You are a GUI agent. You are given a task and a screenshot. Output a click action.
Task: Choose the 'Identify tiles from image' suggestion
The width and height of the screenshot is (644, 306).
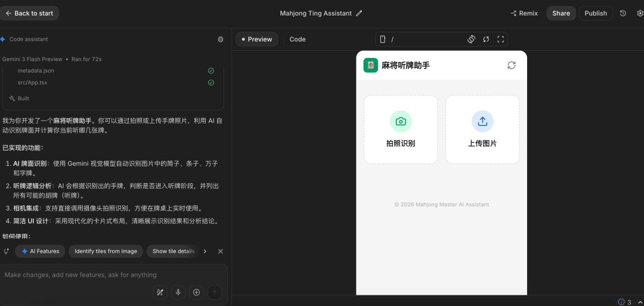click(106, 251)
